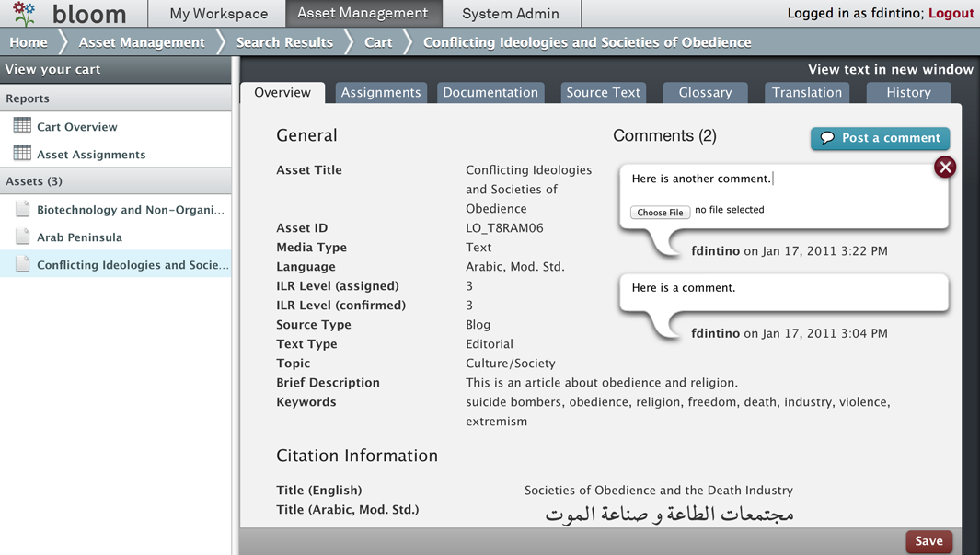980x555 pixels.
Task: Log out of the application
Action: 951,13
